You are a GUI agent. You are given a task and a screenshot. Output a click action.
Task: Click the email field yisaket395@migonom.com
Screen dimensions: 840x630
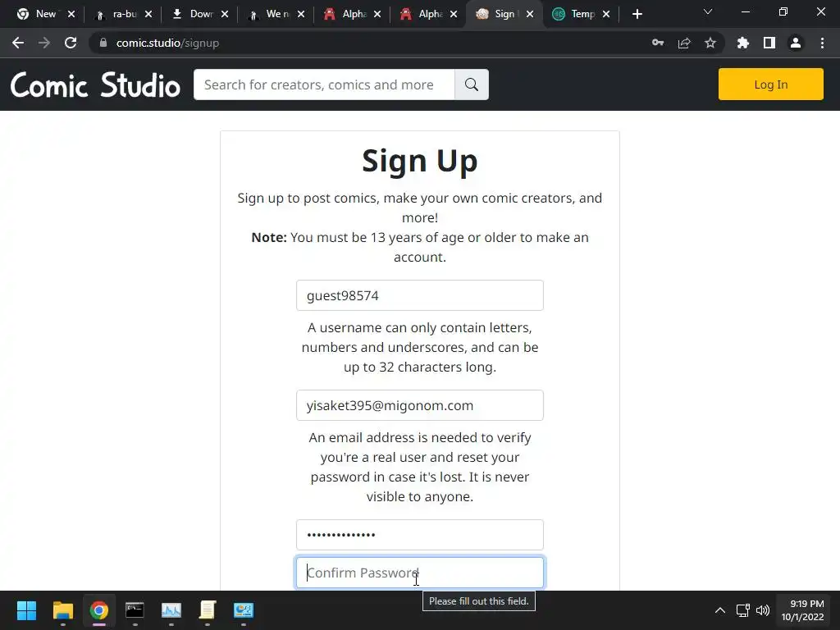pyautogui.click(x=419, y=405)
